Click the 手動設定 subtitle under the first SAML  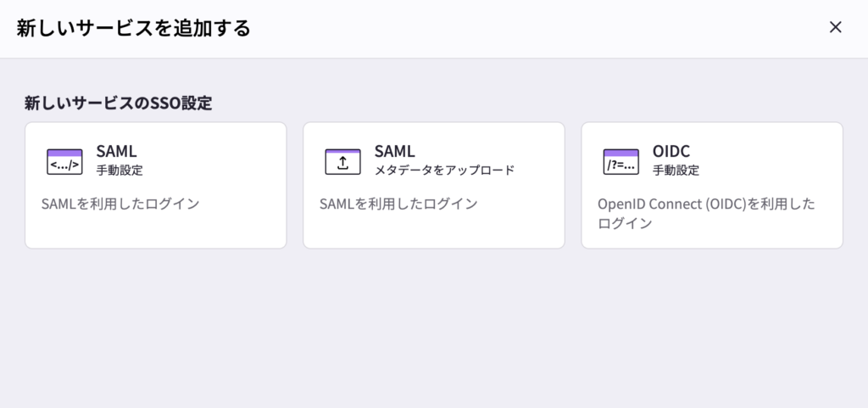click(120, 170)
